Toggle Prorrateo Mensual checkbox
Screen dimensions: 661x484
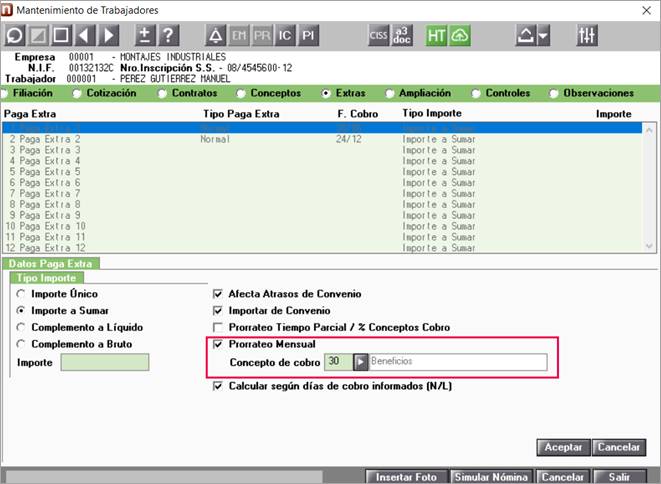[218, 344]
